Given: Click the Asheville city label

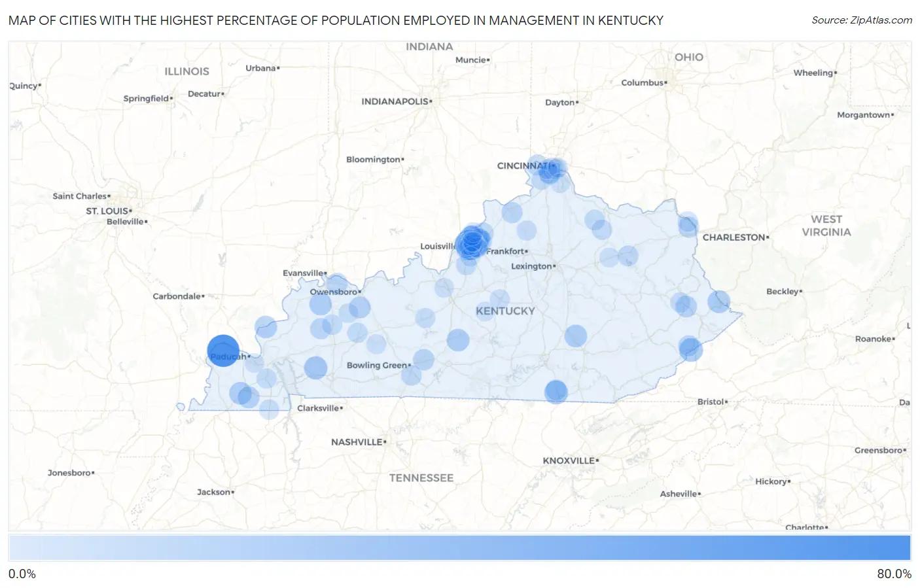Looking at the screenshot, I should pos(679,494).
